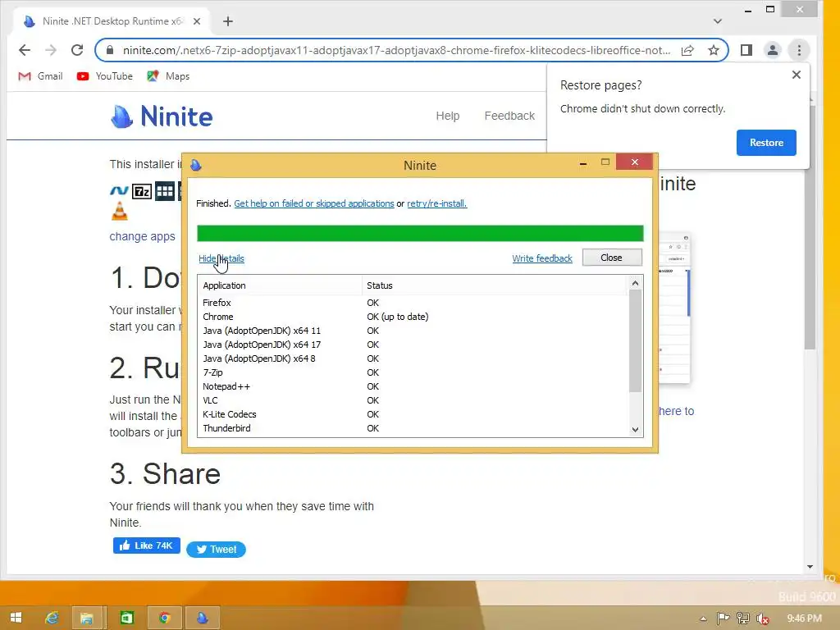Open the tab search chevron
This screenshot has height=630, width=840.
(718, 21)
